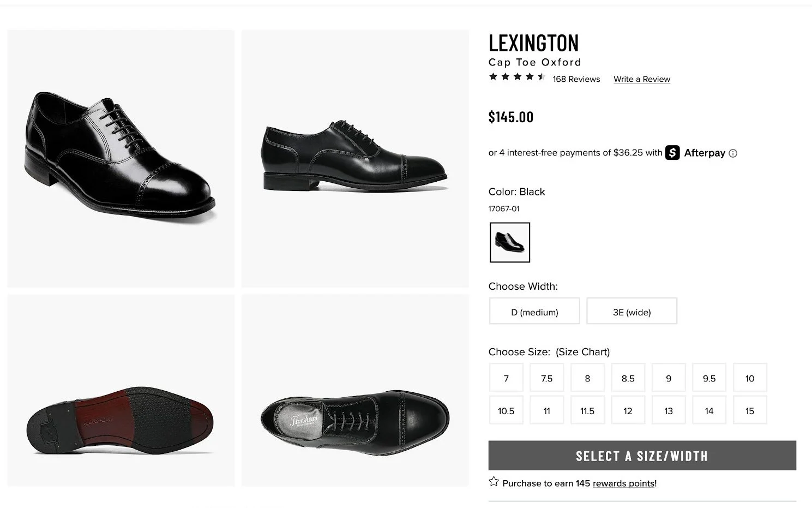Choose 3E (wide) width option
This screenshot has width=812, height=508.
(x=631, y=312)
